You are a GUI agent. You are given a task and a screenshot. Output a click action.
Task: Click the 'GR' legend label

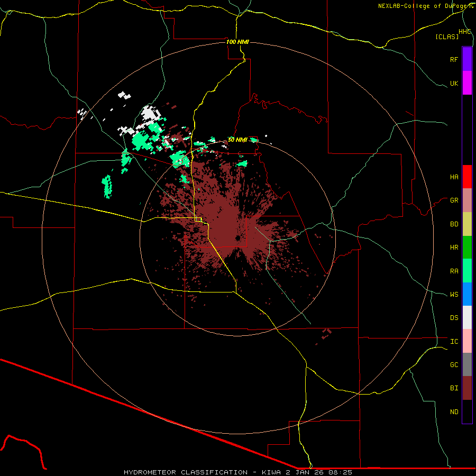pyautogui.click(x=454, y=200)
